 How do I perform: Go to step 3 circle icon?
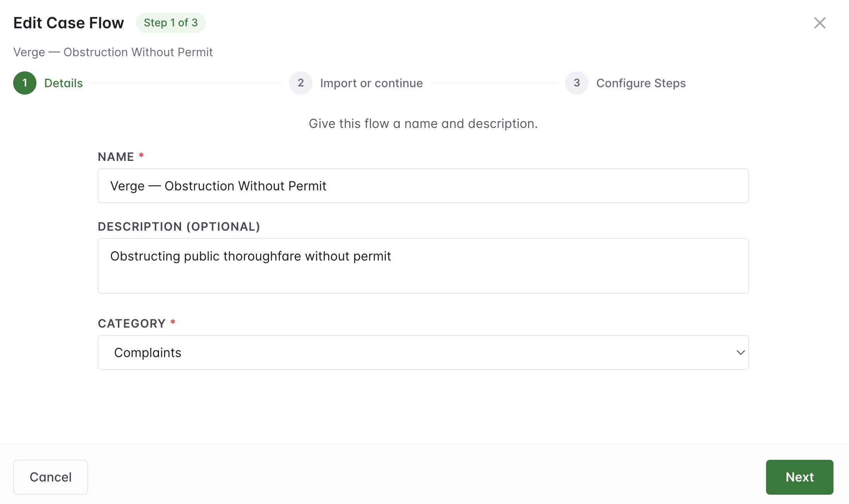pyautogui.click(x=577, y=83)
